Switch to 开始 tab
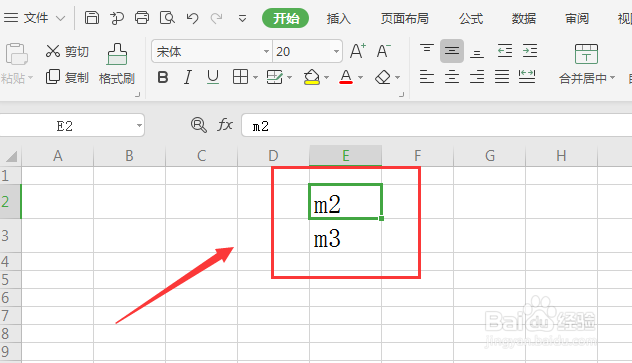Viewport: 632px width, 363px height. (x=286, y=19)
